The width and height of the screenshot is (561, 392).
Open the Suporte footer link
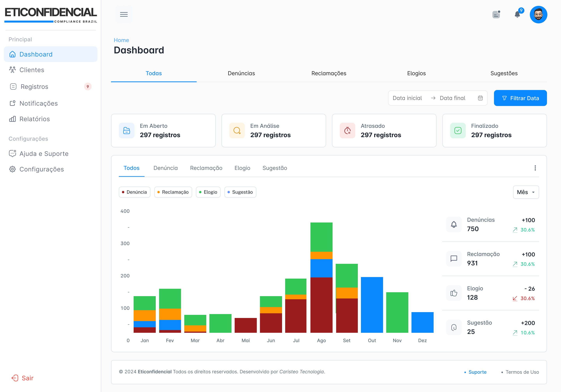tap(477, 372)
